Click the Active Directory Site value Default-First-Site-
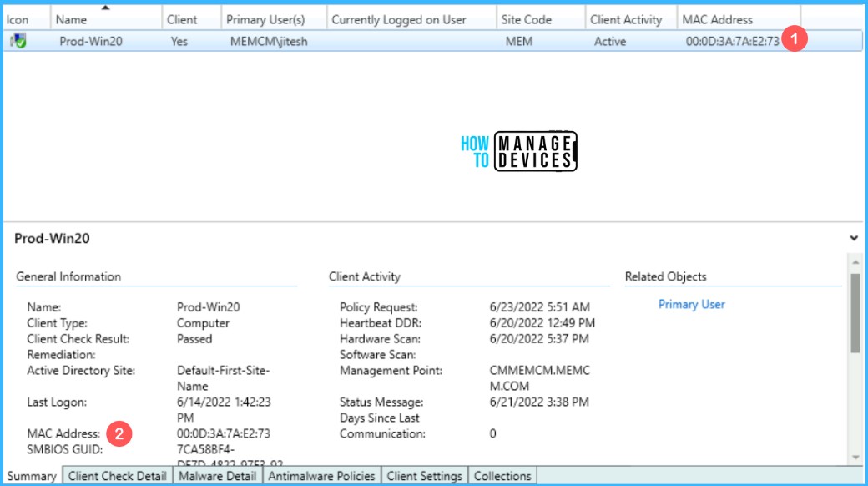This screenshot has height=486, width=868. [x=223, y=370]
